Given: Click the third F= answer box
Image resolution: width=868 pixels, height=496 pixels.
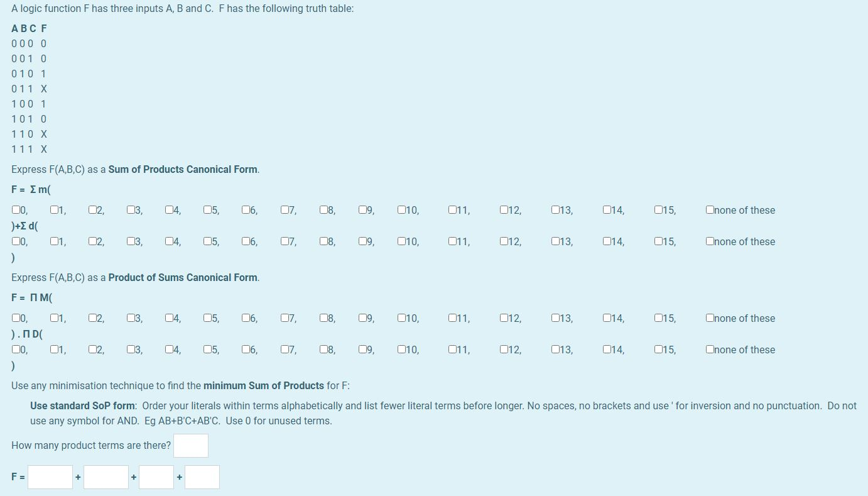Looking at the screenshot, I should coord(157,477).
